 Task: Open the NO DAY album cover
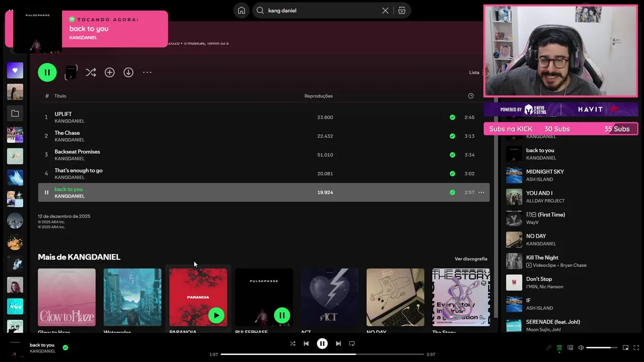click(x=395, y=297)
